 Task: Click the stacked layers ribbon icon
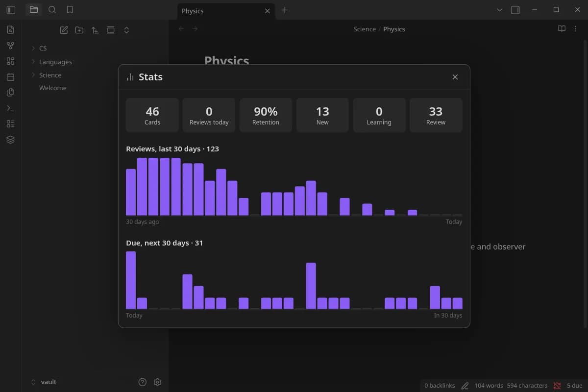[10, 140]
